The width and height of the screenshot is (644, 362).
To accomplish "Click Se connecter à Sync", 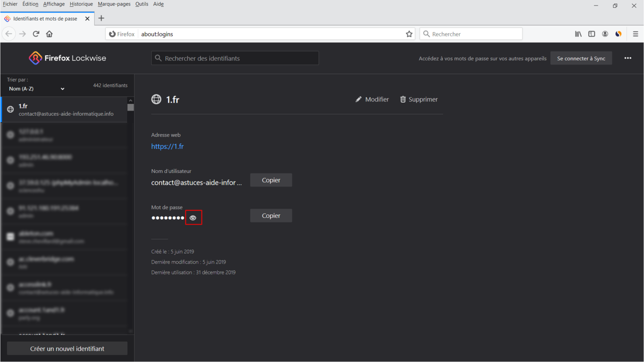I will click(581, 58).
